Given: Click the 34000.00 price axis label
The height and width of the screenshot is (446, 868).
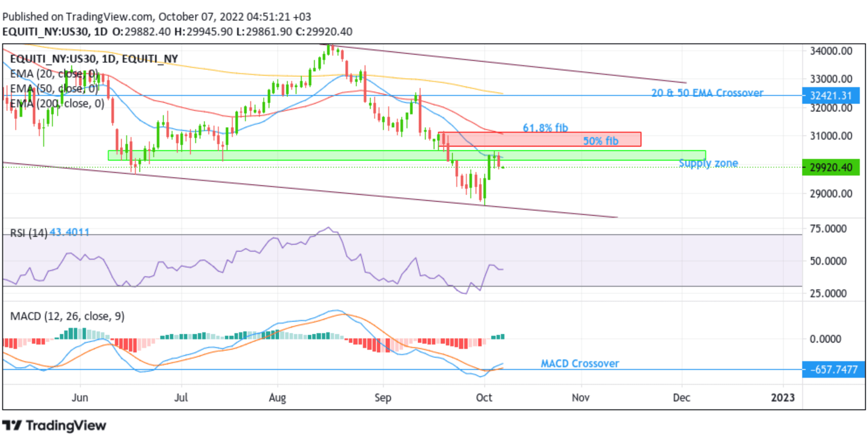Looking at the screenshot, I should click(x=831, y=51).
